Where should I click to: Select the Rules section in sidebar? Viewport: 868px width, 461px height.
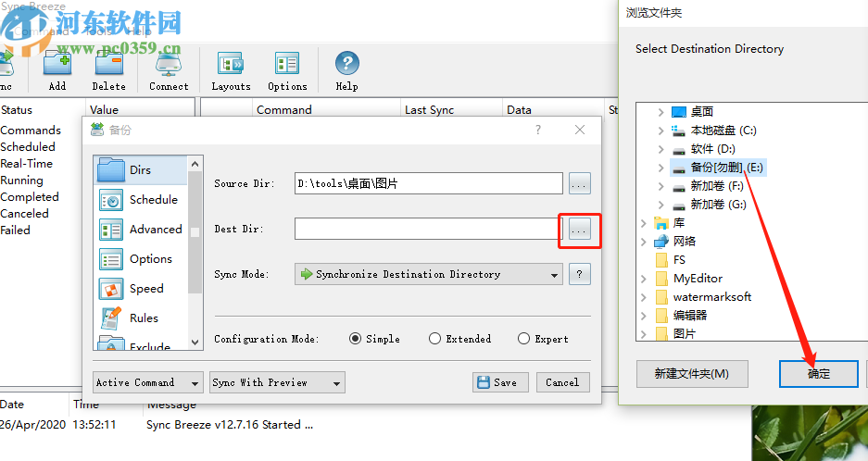click(141, 318)
